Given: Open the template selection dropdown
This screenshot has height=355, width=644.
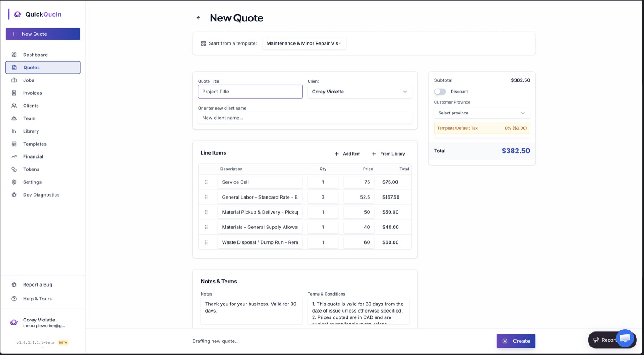Looking at the screenshot, I should click(304, 43).
